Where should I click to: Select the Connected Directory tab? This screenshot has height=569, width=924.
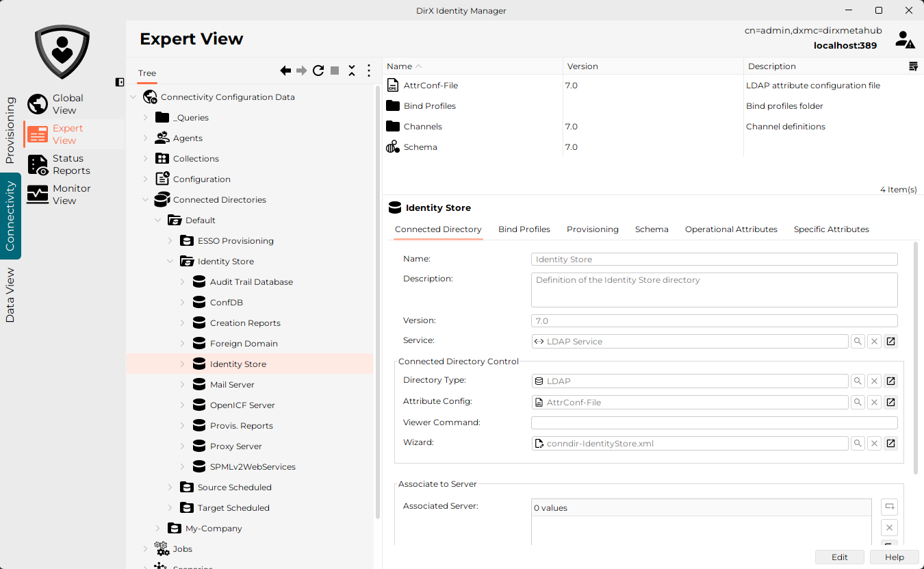coord(438,229)
